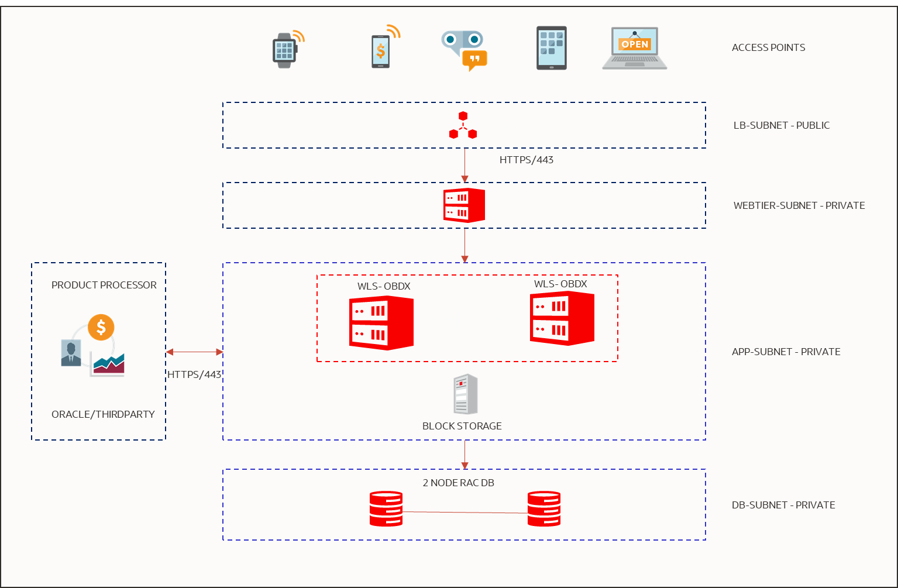Select the HTTPS/443 label below the load balancer

pos(526,159)
